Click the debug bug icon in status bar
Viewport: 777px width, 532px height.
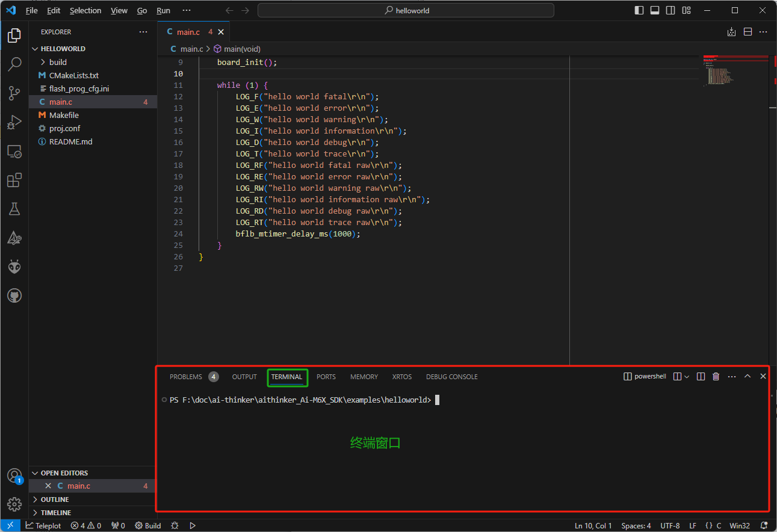click(175, 525)
